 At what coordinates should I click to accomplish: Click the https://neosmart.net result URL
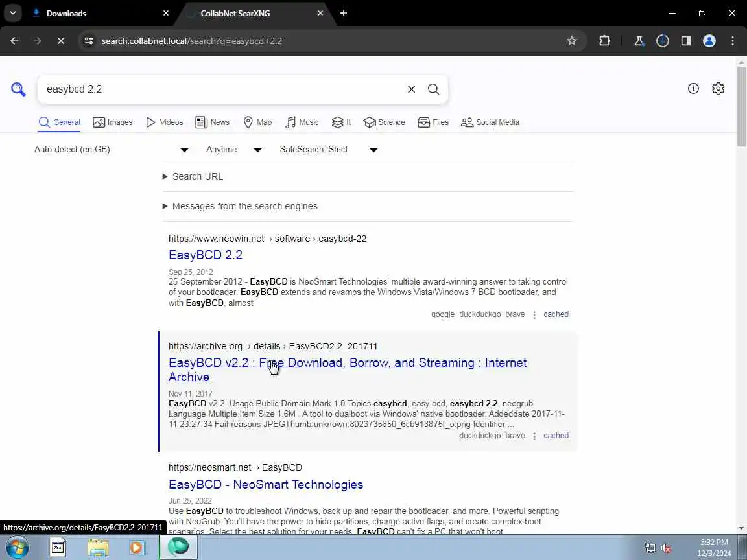235,467
